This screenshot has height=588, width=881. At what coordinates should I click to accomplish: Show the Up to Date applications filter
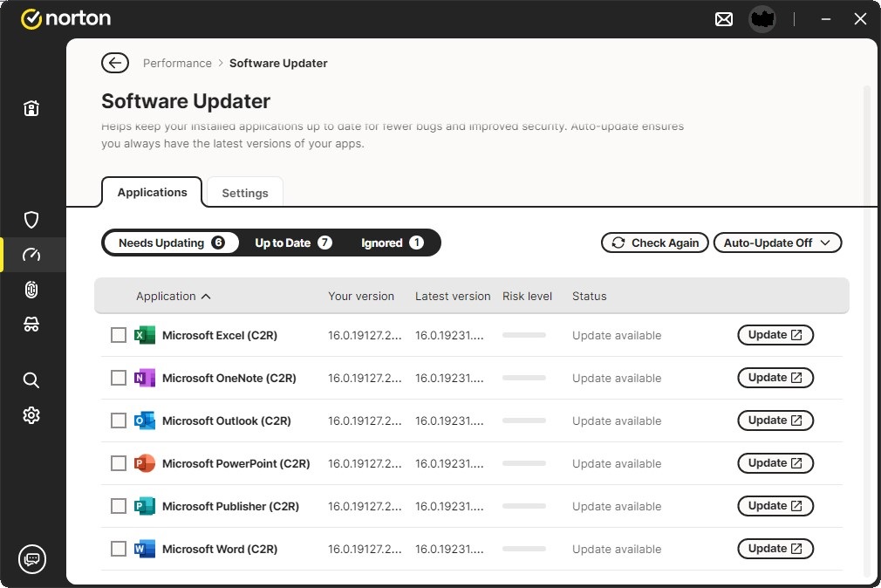tap(292, 243)
